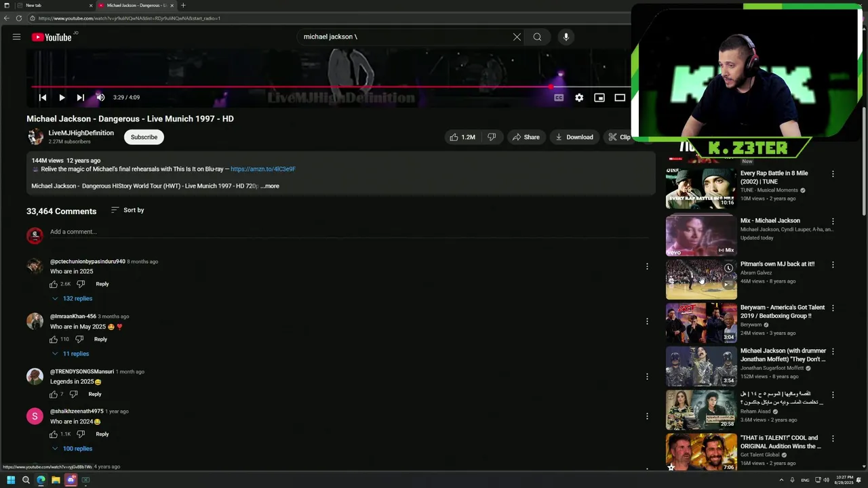This screenshot has height=488, width=868.
Task: Reload the YouTube page
Action: click(19, 18)
